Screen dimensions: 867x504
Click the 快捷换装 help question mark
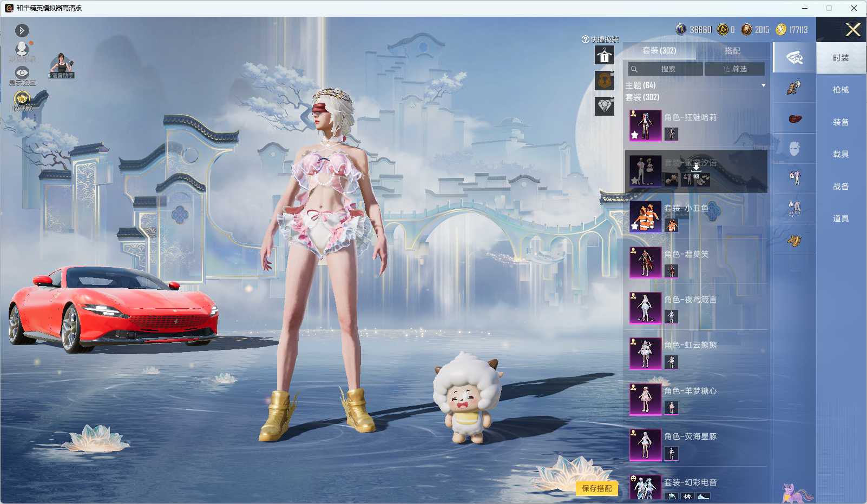(x=585, y=39)
